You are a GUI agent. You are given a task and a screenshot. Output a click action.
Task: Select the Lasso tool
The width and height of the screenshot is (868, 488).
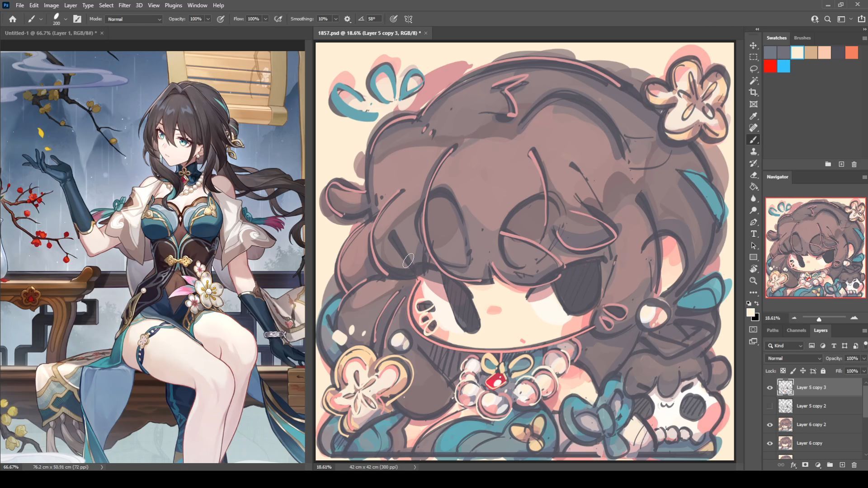[x=753, y=69]
